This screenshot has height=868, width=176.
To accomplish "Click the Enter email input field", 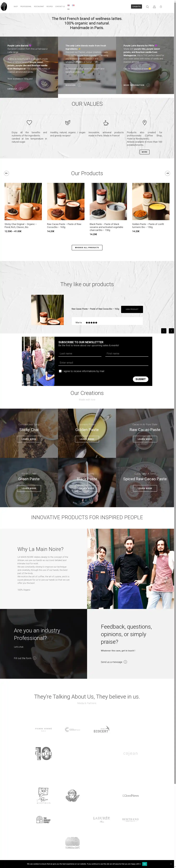I will click(x=104, y=363).
